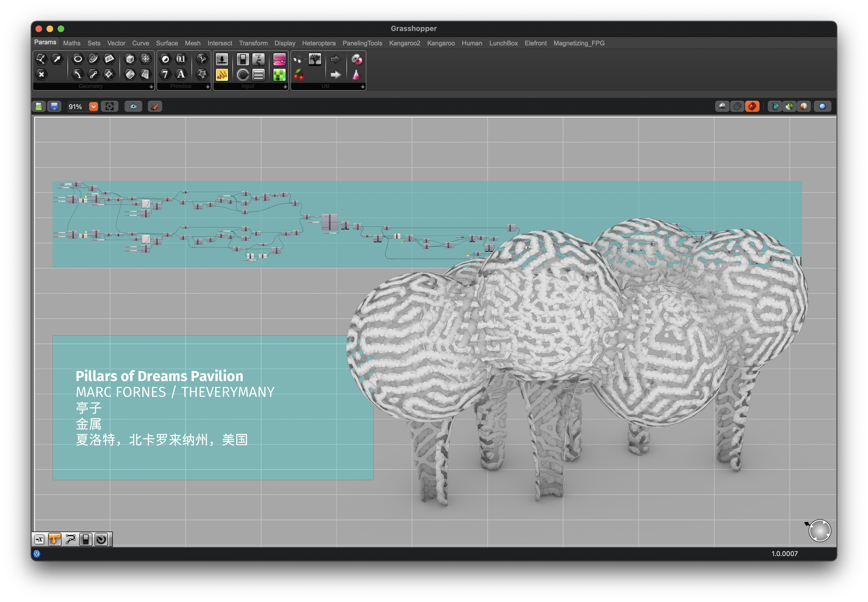Click the cherries Cluster utility icon
The width and height of the screenshot is (868, 602).
point(299,75)
